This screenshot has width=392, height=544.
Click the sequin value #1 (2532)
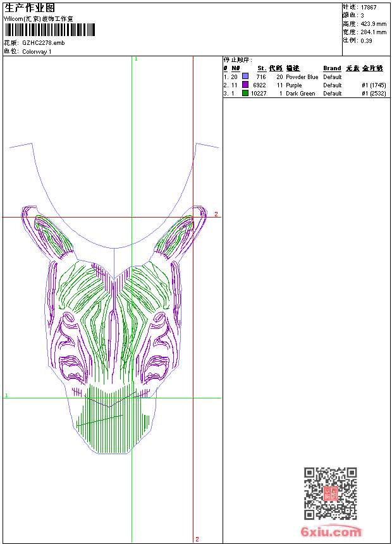coord(374,93)
